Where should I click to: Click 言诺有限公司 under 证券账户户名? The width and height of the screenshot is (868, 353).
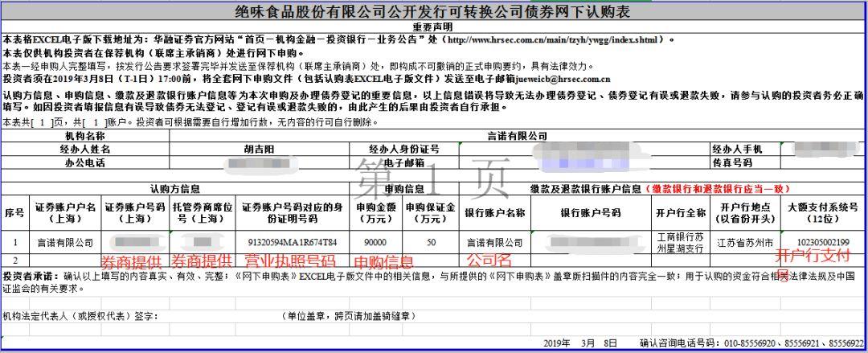(x=65, y=243)
